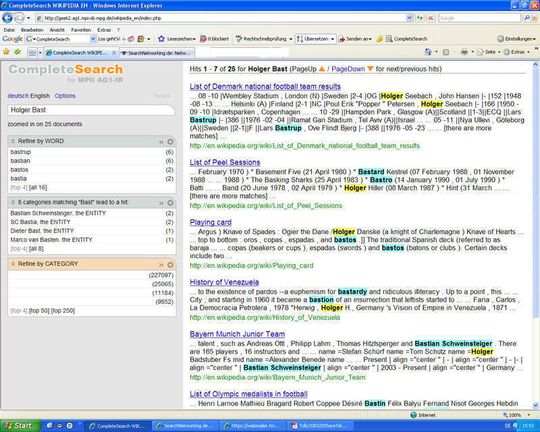Click the page vertical scrollbar
The width and height of the screenshot is (540, 432).
pyautogui.click(x=536, y=235)
